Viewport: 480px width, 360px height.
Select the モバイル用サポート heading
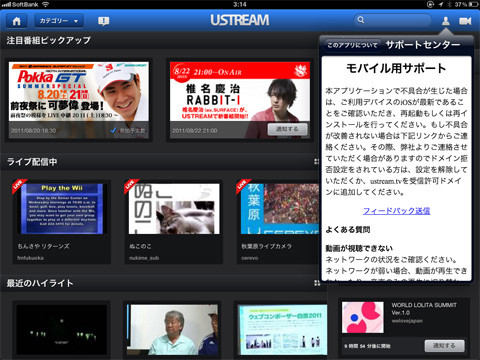click(396, 68)
